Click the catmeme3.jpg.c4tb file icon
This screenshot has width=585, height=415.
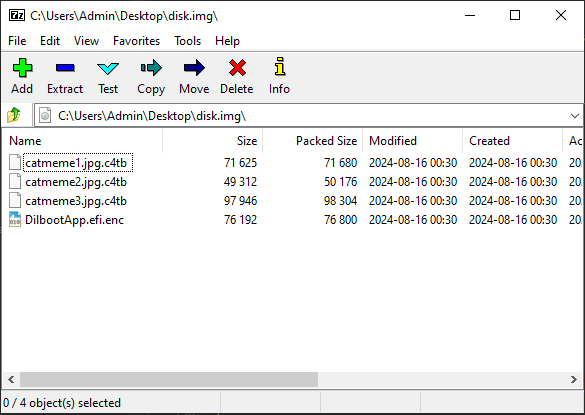pyautogui.click(x=15, y=200)
